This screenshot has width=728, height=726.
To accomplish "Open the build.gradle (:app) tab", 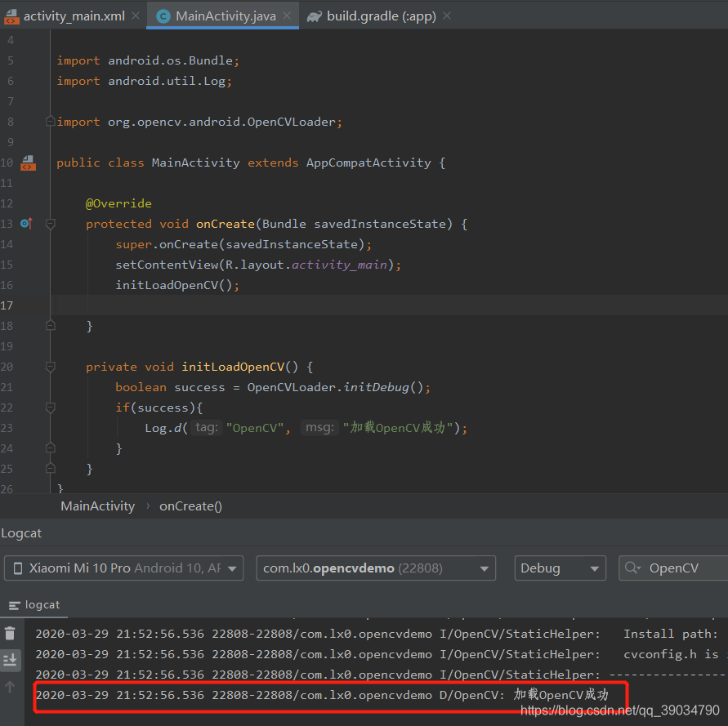I will click(381, 16).
